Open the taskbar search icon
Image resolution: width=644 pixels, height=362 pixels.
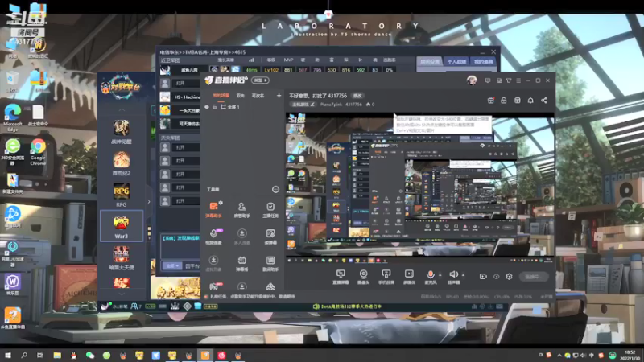point(24,355)
